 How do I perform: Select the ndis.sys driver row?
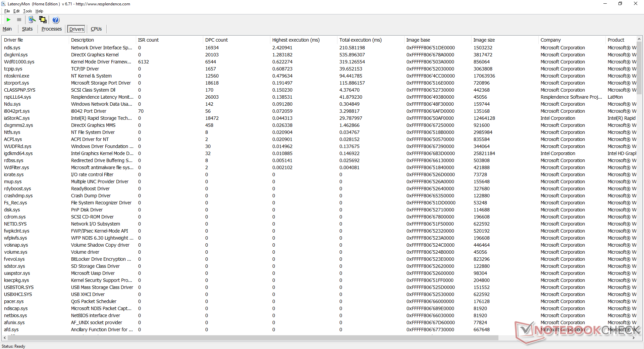pyautogui.click(x=319, y=48)
